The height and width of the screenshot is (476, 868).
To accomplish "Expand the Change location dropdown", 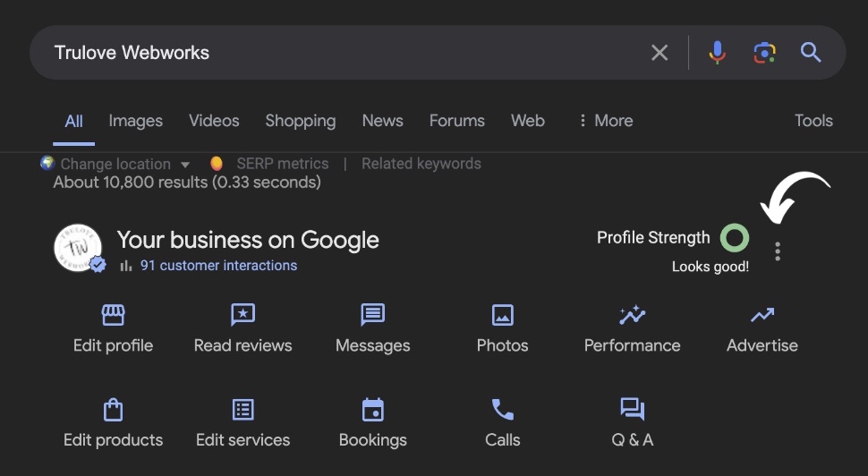I will (x=124, y=164).
